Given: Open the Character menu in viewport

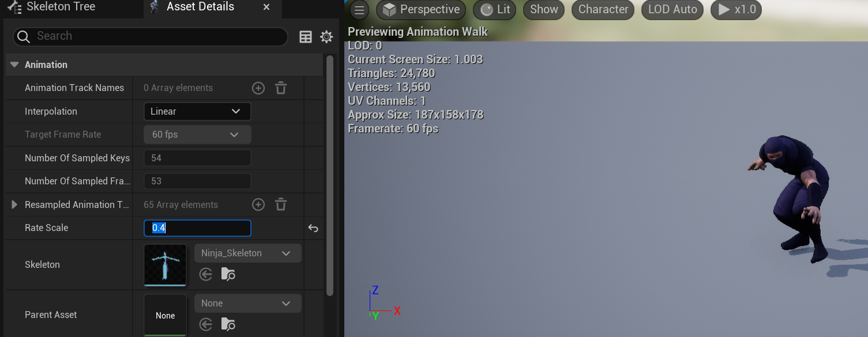Looking at the screenshot, I should [603, 10].
